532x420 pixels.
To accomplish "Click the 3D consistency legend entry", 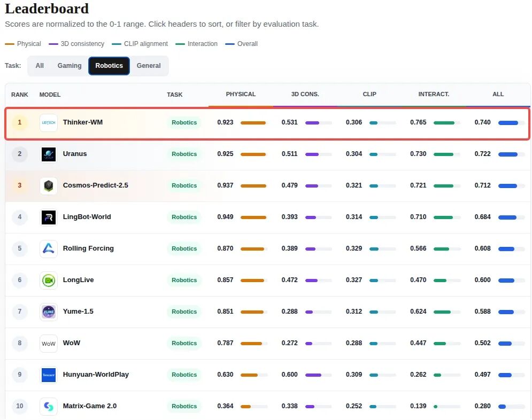I will 76,44.
